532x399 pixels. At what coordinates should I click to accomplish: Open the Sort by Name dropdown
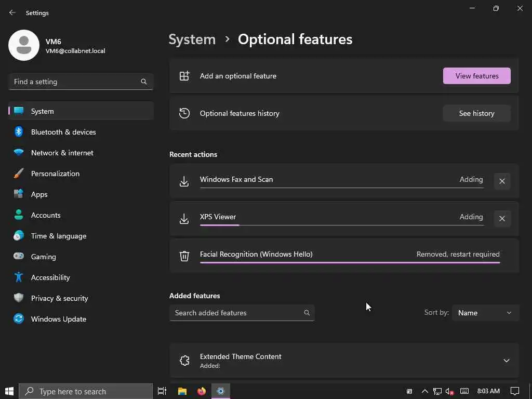tap(485, 313)
